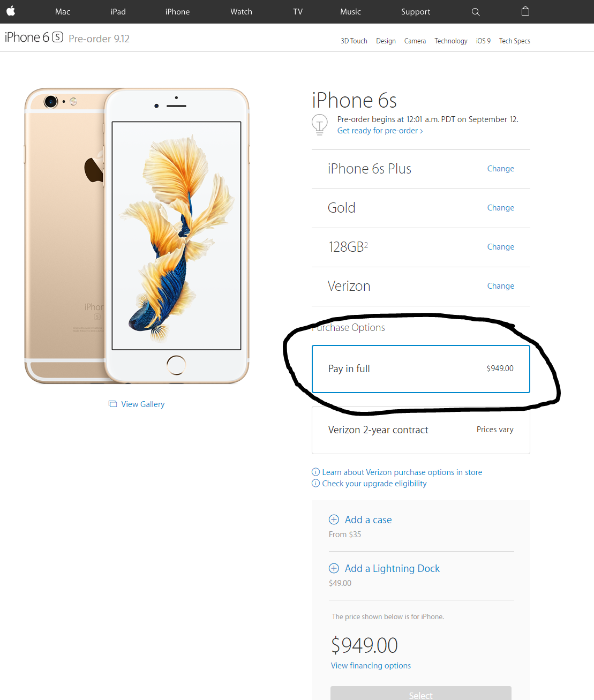Select the Verizon 2-year contract option

tap(421, 430)
